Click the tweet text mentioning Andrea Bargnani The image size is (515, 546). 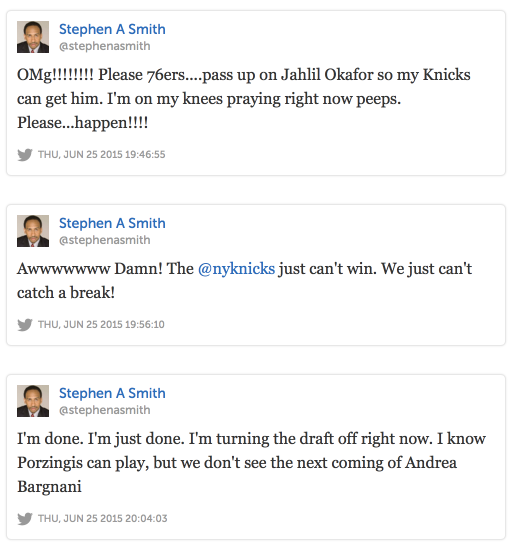coord(251,462)
